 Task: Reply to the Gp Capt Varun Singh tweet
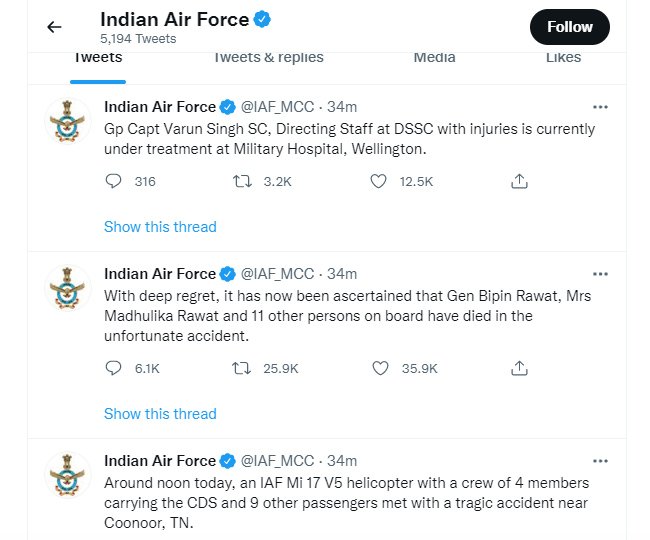pyautogui.click(x=113, y=181)
